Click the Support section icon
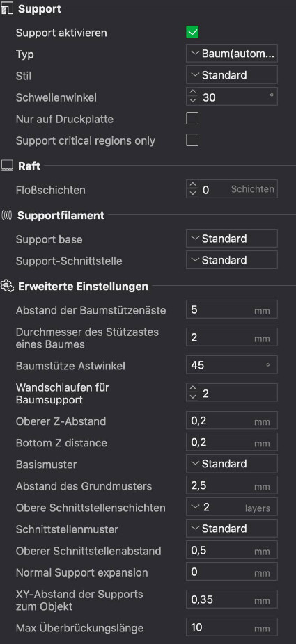The height and width of the screenshot is (644, 296). pyautogui.click(x=8, y=8)
